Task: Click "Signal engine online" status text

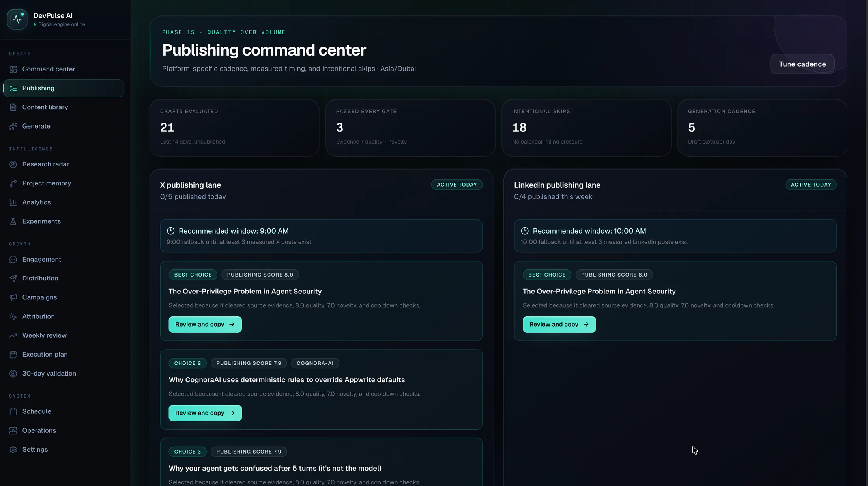Action: tap(62, 24)
